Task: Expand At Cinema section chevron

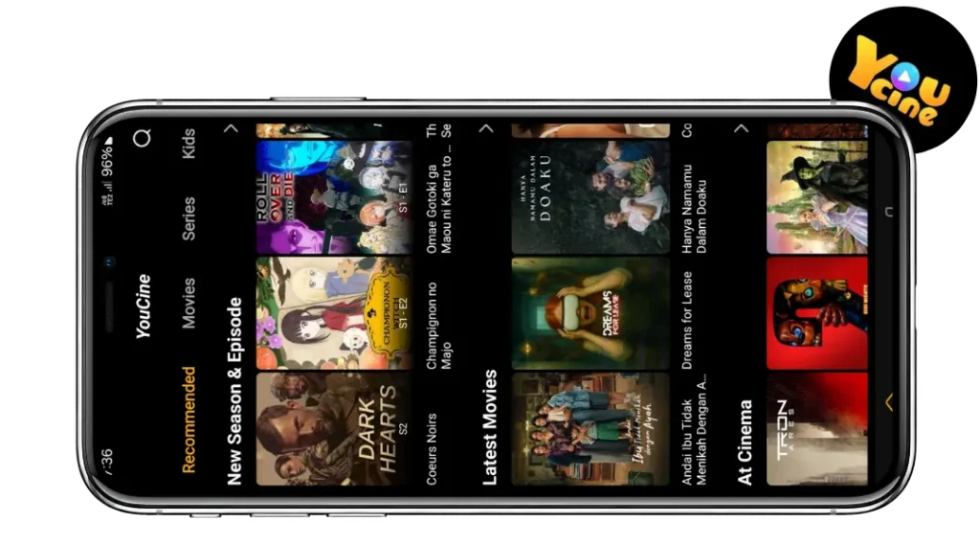Action: tap(742, 128)
